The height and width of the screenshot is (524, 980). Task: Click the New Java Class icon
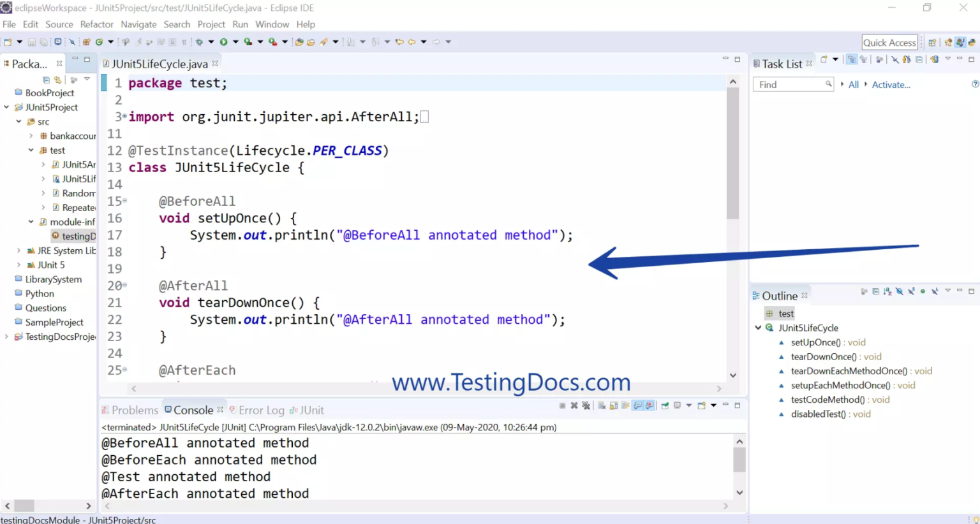coord(99,41)
